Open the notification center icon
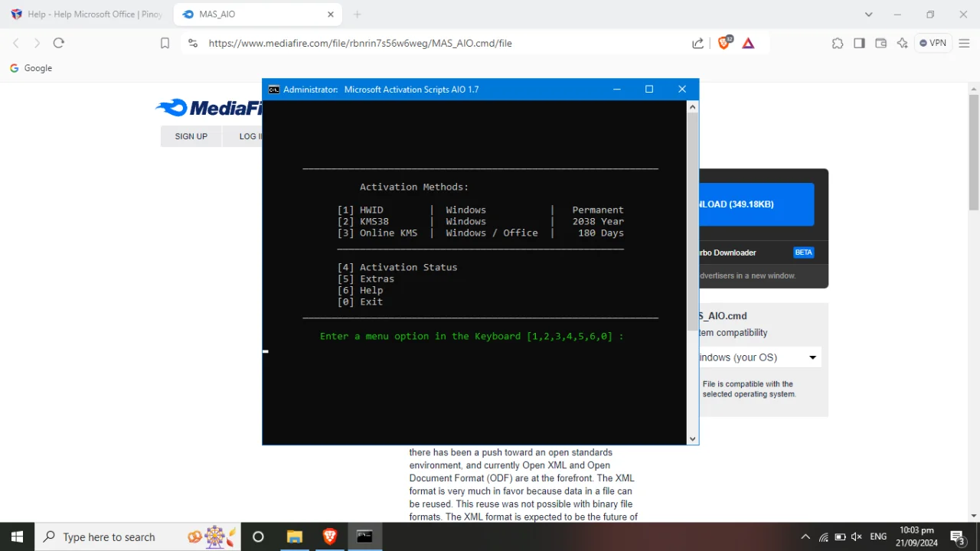This screenshot has height=551, width=980. (x=957, y=536)
